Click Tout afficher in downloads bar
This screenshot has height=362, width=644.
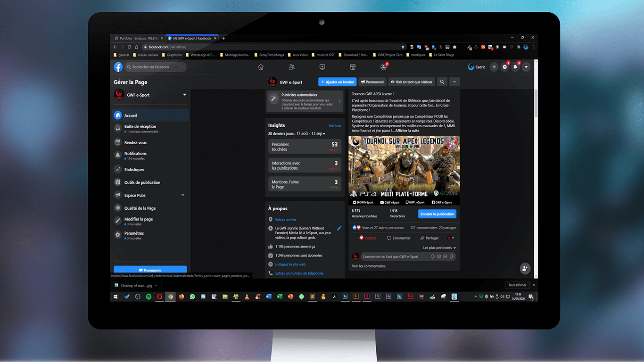click(517, 285)
